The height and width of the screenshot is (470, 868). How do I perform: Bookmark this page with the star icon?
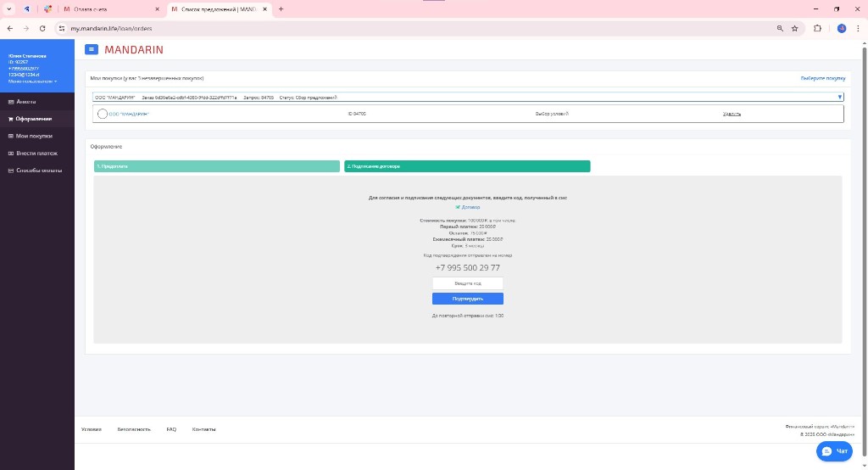coord(795,28)
